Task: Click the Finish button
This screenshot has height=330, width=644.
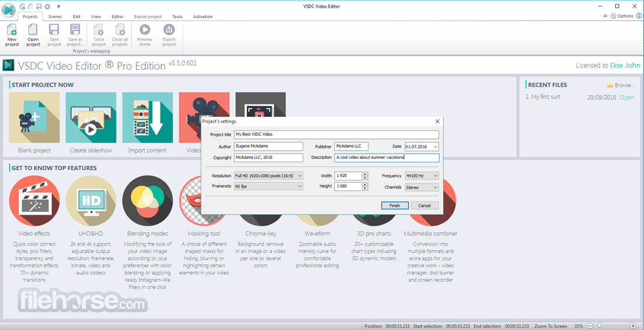Action: pos(395,206)
